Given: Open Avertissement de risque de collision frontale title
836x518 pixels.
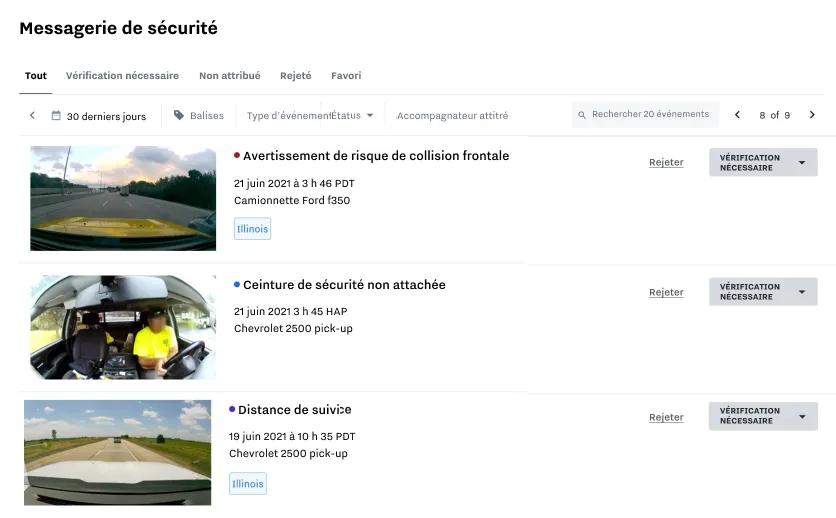Looking at the screenshot, I should pyautogui.click(x=376, y=156).
